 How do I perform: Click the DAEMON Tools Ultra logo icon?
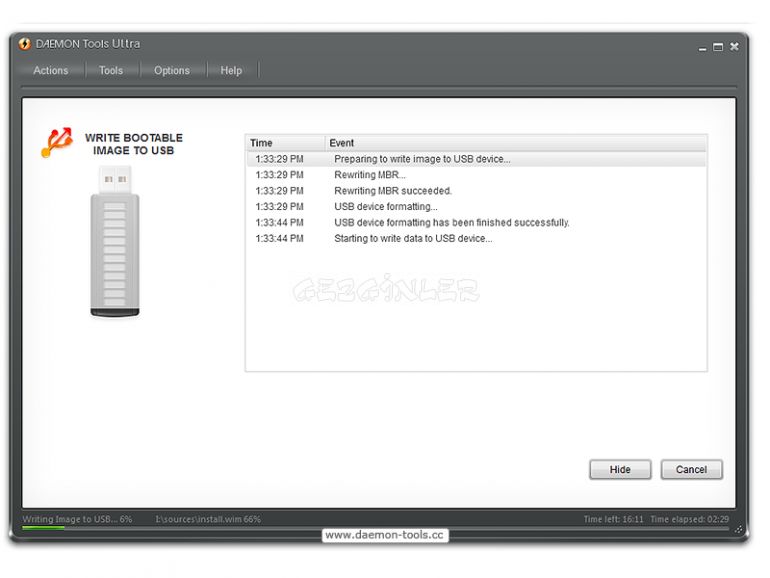25,44
